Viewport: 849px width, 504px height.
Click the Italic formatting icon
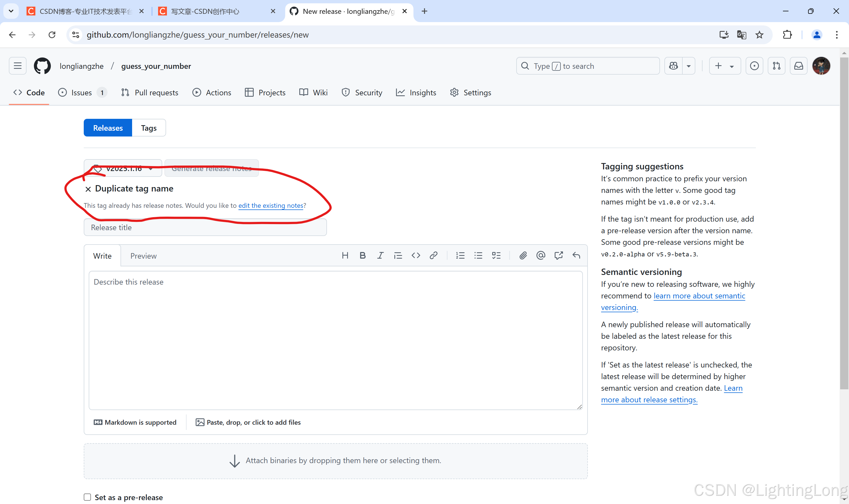pos(380,255)
